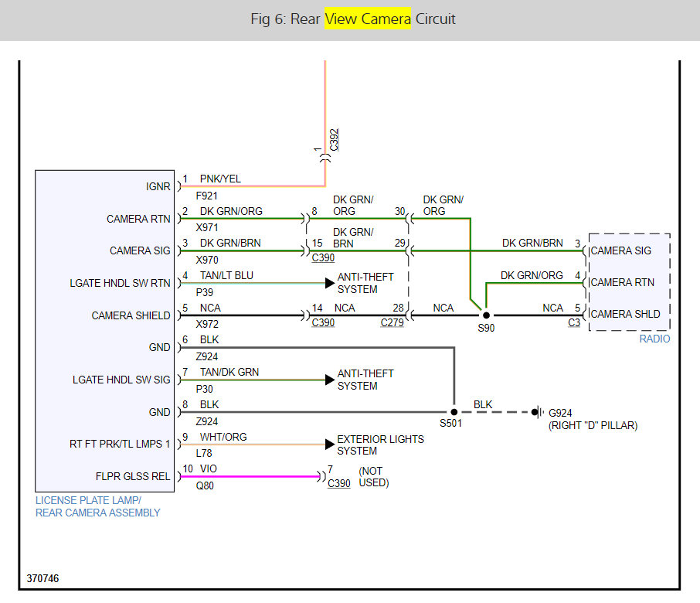This screenshot has height=603, width=700.
Task: Click the PNK/YEL wire label
Action: click(220, 179)
